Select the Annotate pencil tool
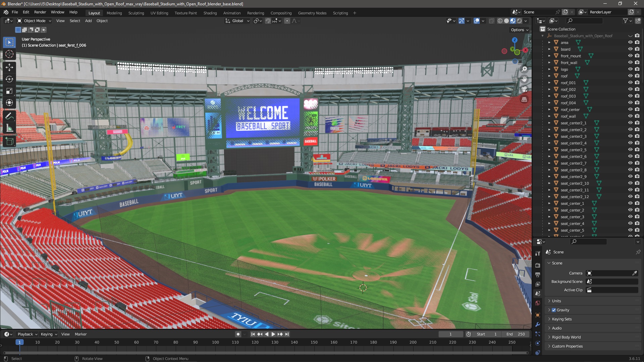 tap(9, 116)
